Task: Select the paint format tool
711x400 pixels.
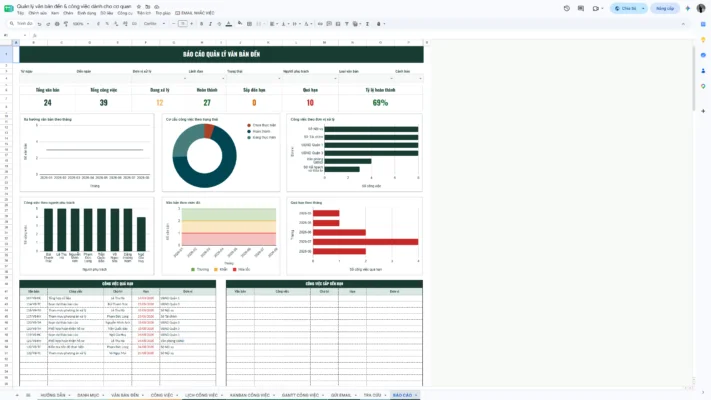Action: tap(66, 24)
